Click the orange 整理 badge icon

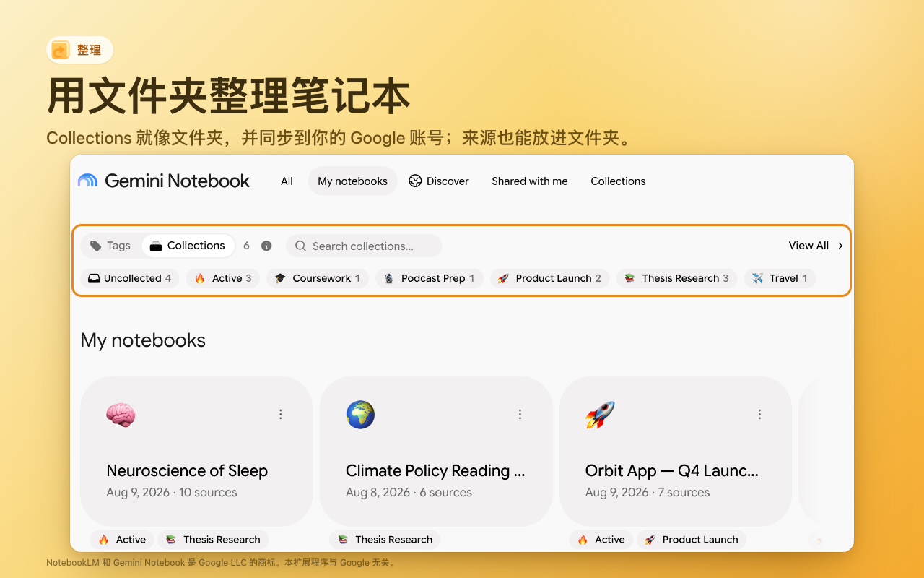click(61, 50)
